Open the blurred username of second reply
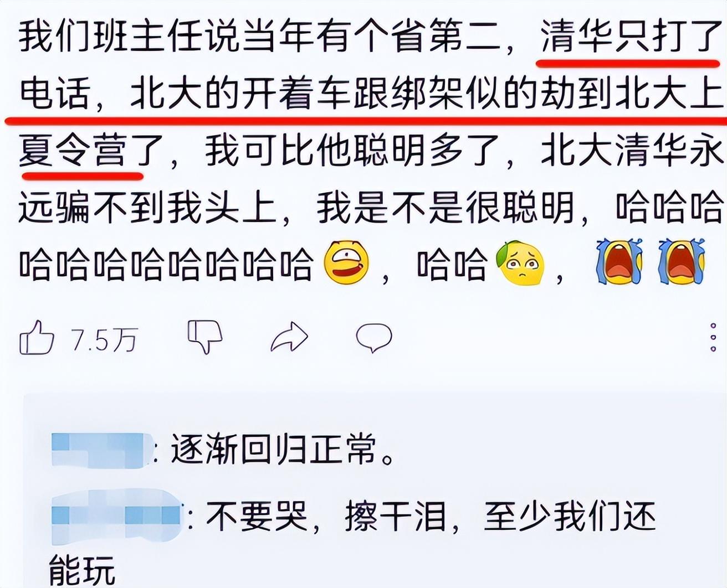The height and width of the screenshot is (588, 727). coord(116,516)
